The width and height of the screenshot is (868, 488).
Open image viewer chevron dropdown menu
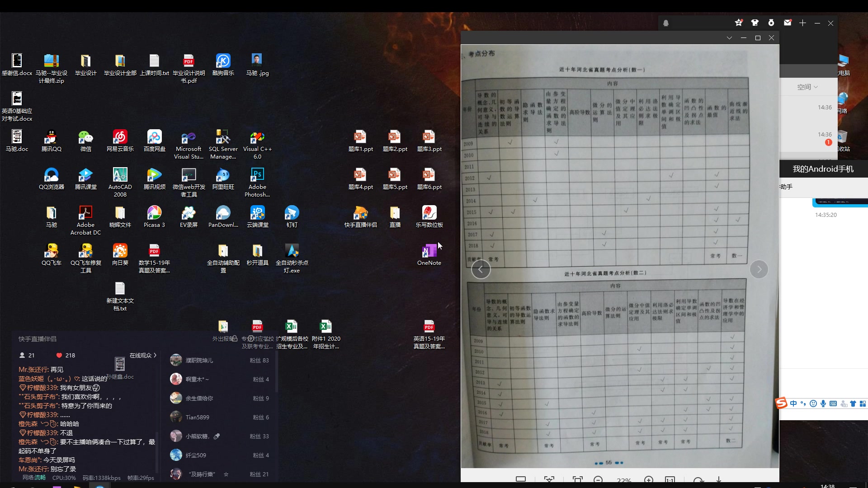point(729,38)
